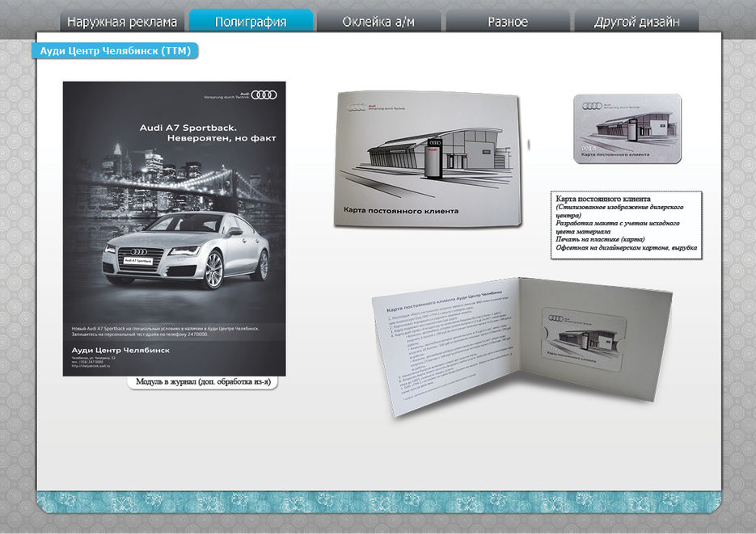
Task: Click the Ауди Центр Челябинск (ТТМ) label
Action: (x=116, y=51)
